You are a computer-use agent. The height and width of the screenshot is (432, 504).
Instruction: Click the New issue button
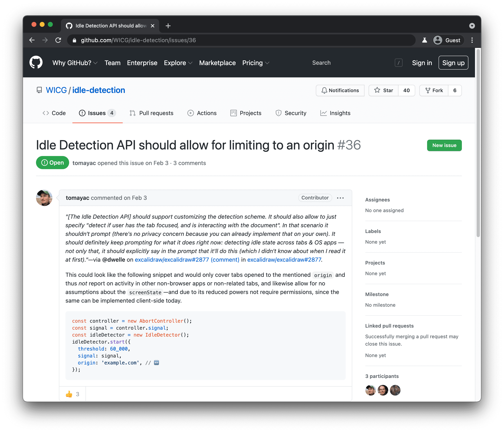coord(444,145)
